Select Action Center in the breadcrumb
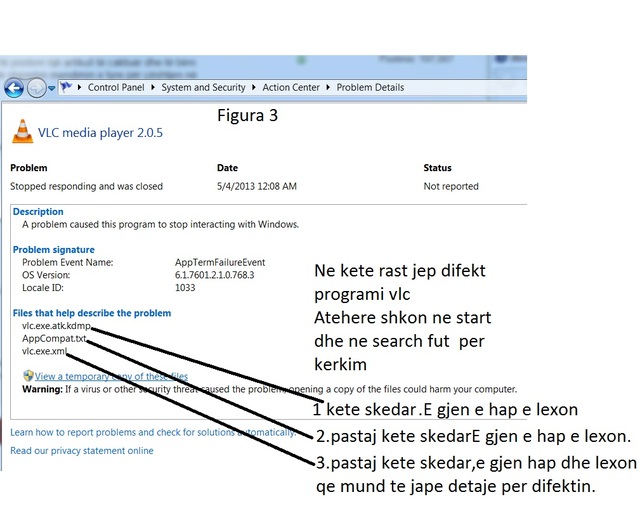This screenshot has width=640, height=511. pyautogui.click(x=291, y=87)
